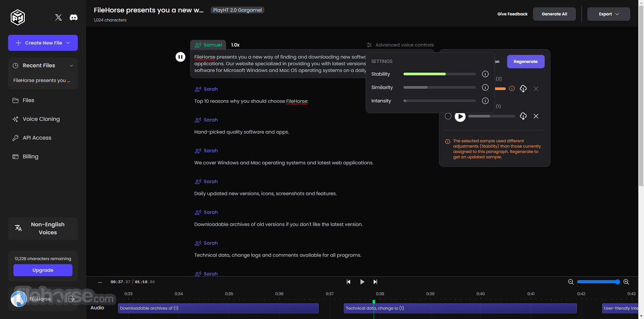This screenshot has width=644, height=319.
Task: Zoom in the timeline
Action: point(626,282)
